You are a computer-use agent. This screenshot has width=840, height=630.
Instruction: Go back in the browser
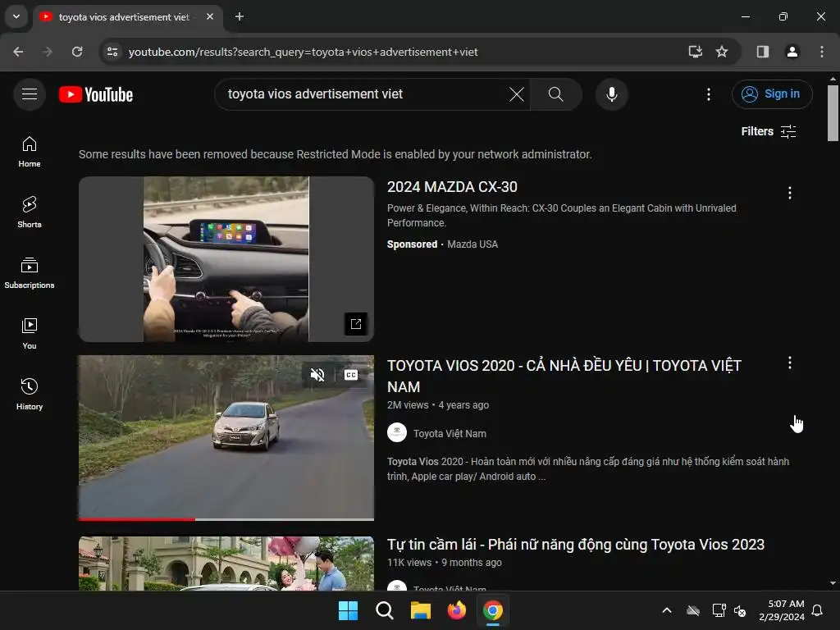18,52
